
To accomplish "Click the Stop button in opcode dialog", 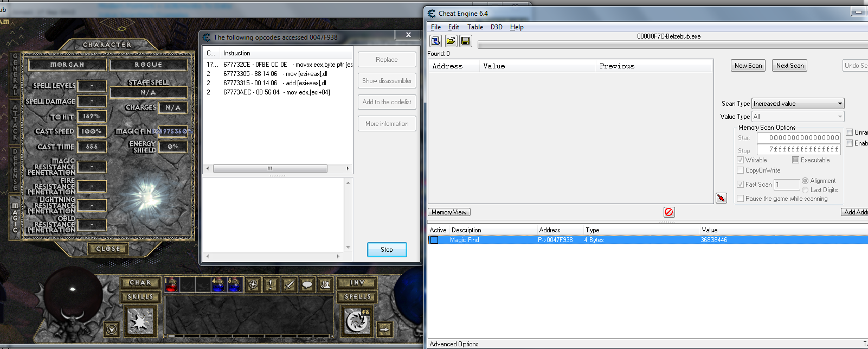I will click(387, 250).
